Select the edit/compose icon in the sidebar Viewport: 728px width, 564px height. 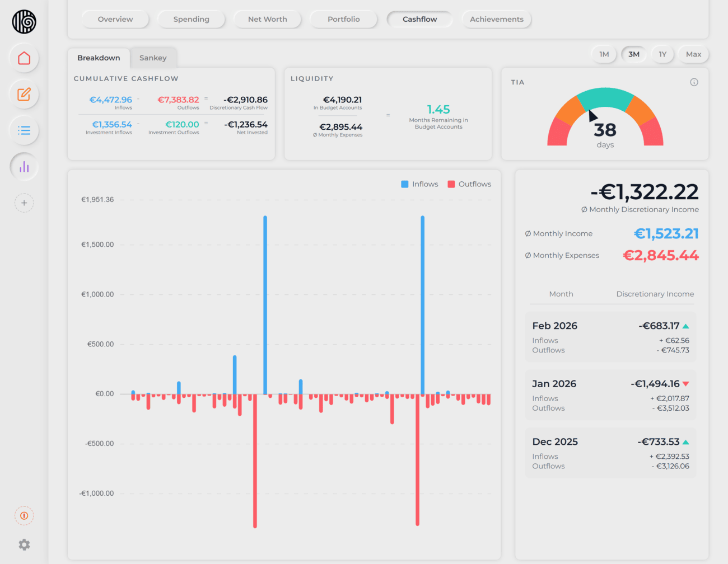point(24,95)
